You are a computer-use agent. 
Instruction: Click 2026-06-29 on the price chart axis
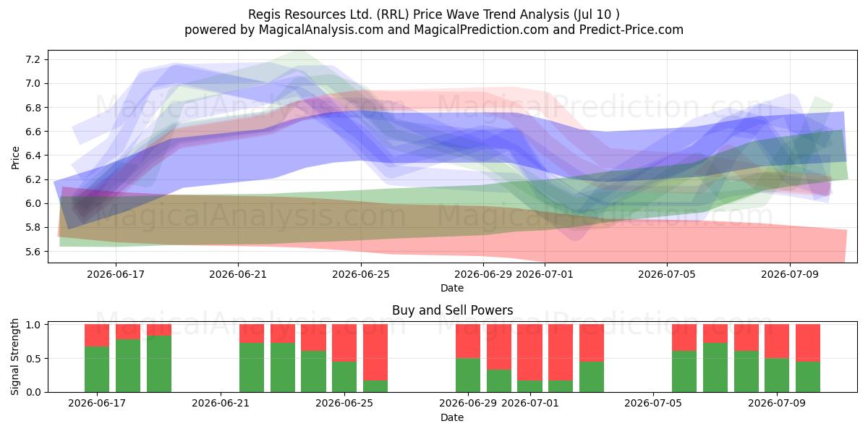[x=484, y=274]
